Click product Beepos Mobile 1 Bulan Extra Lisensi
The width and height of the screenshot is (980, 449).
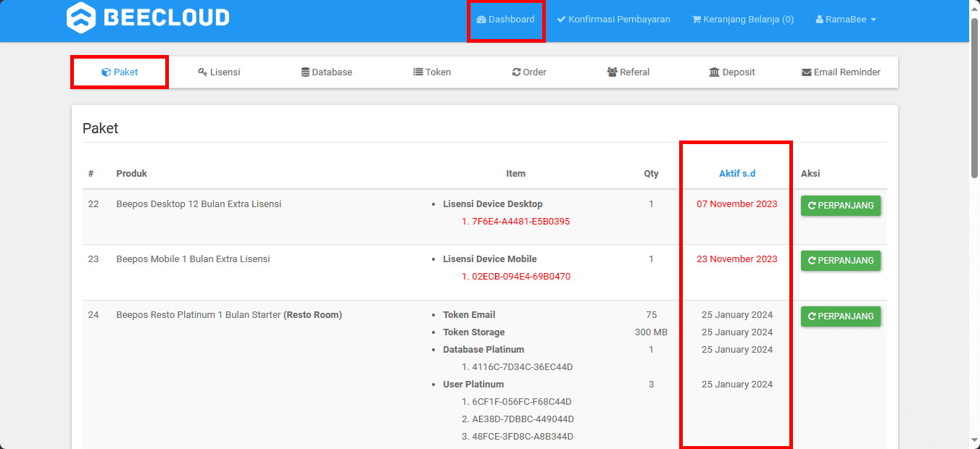193,259
